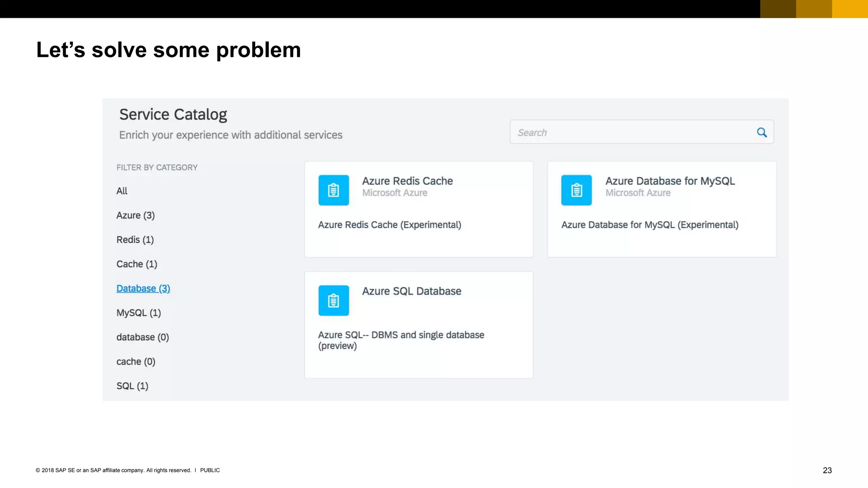Click Microsoft Azure under Azure Database for MySQL
868x488 pixels.
click(x=638, y=193)
